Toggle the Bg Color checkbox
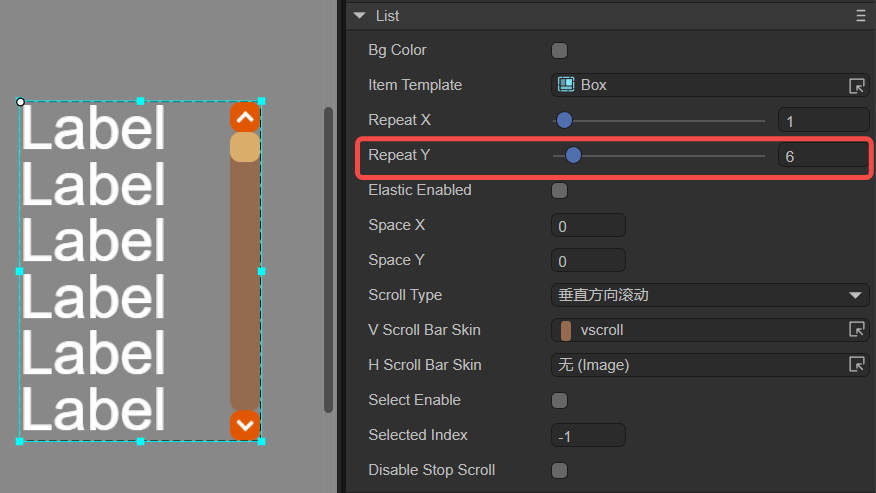The height and width of the screenshot is (493, 876). pyautogui.click(x=559, y=50)
